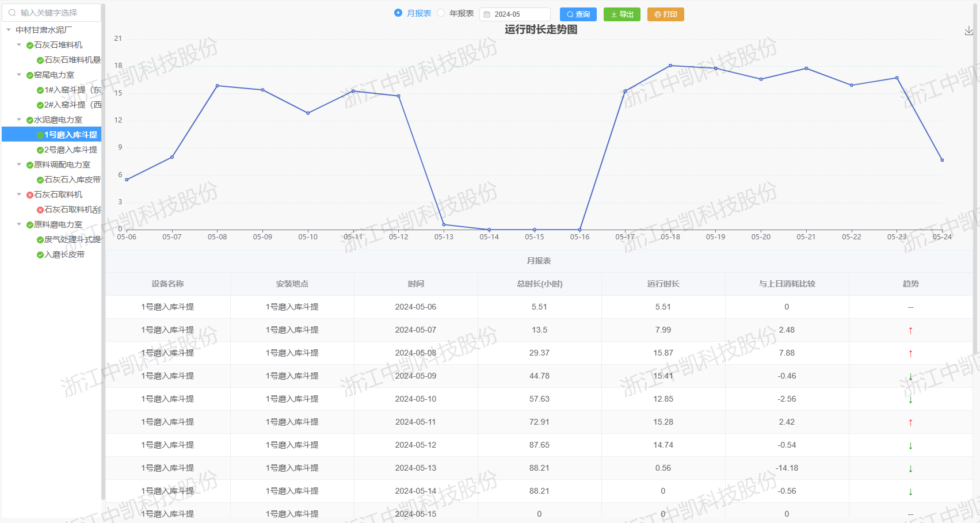
Task: Click the chart download icon at top right
Action: pyautogui.click(x=968, y=31)
